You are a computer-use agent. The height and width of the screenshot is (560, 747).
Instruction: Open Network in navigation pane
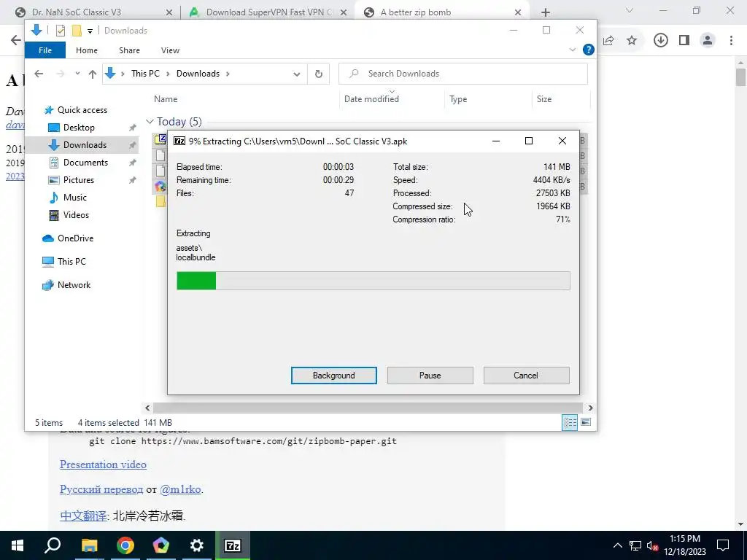click(74, 285)
